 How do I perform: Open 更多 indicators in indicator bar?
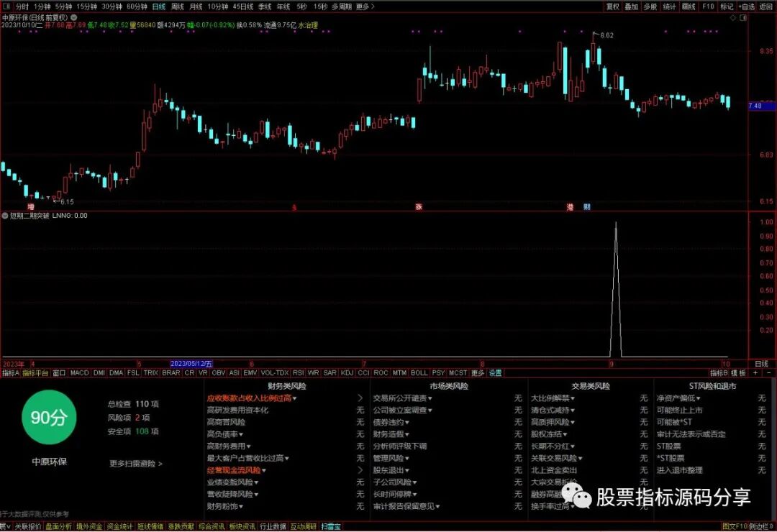pos(477,372)
